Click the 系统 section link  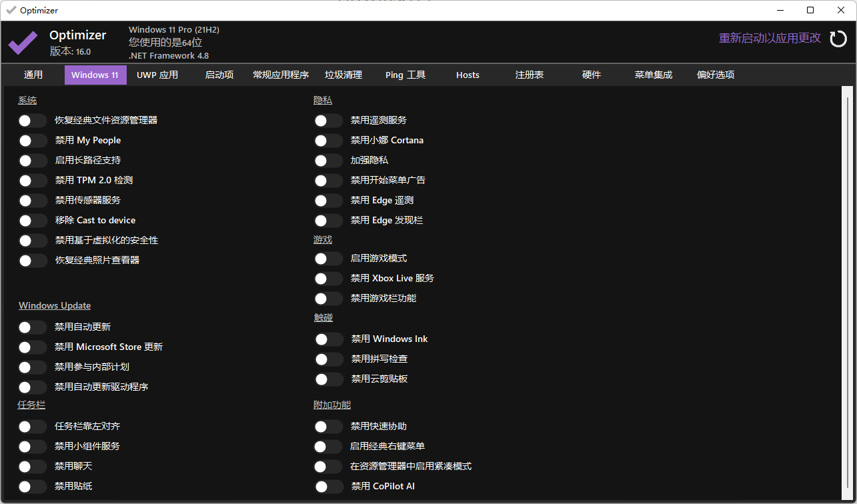click(x=27, y=101)
